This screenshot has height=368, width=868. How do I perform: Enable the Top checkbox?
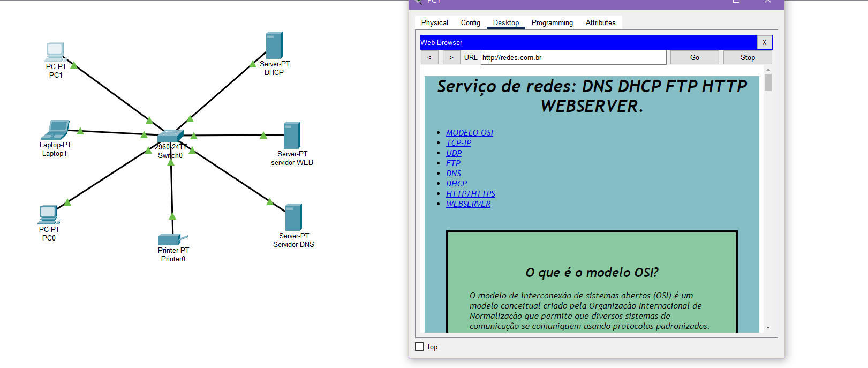coord(419,347)
